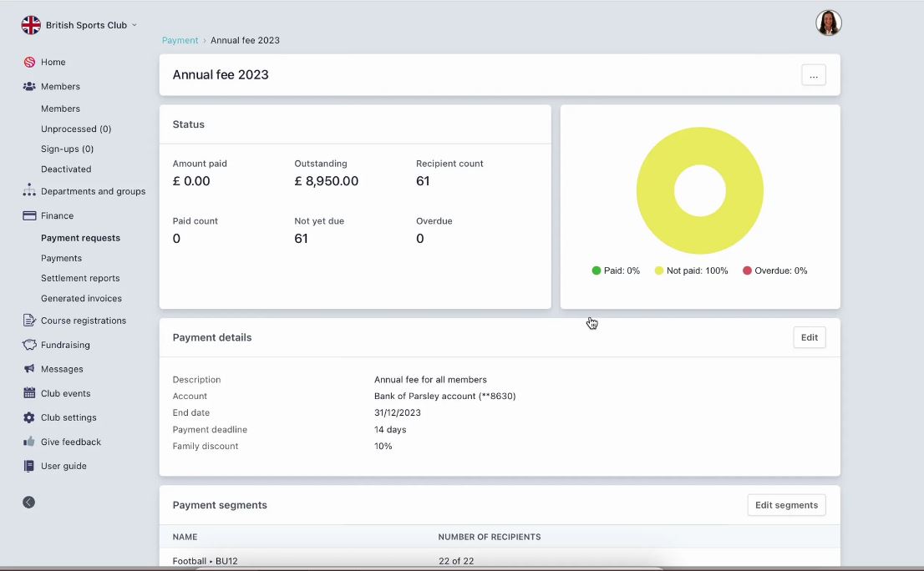Image resolution: width=924 pixels, height=571 pixels.
Task: Click Edit on the Payment details panel
Action: tap(808, 337)
